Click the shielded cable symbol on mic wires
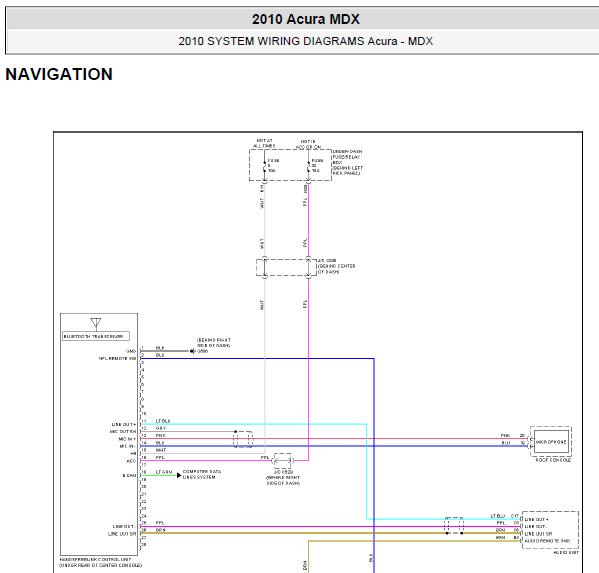Image resolution: width=599 pixels, height=573 pixels. pos(243,439)
